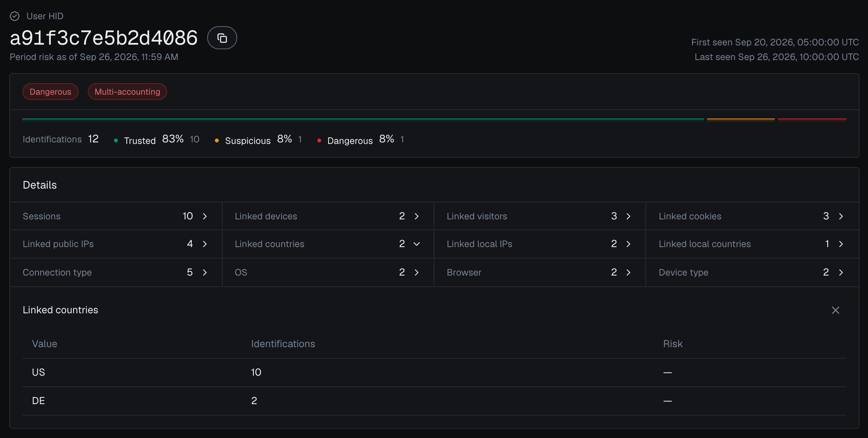Click the Value column header
The height and width of the screenshot is (438, 868).
point(44,344)
